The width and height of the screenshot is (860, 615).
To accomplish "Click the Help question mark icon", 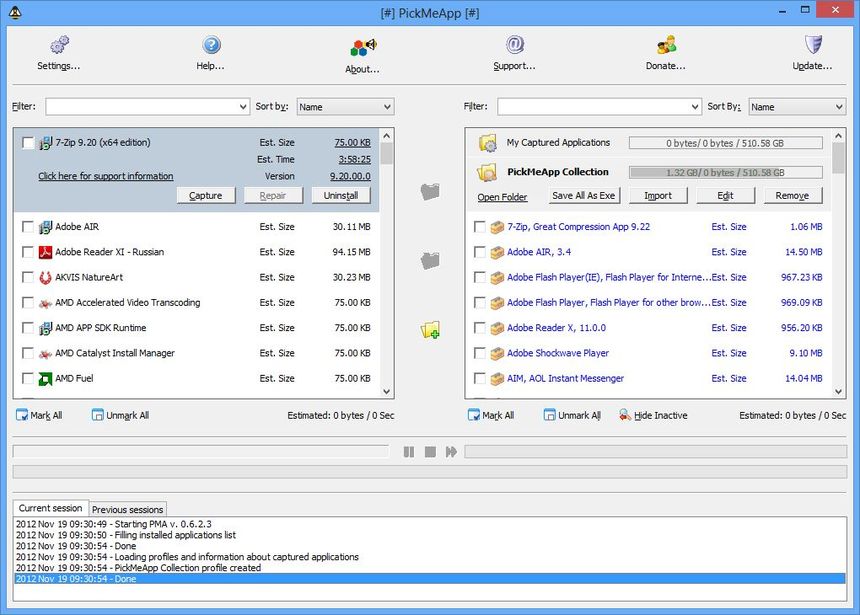I will click(211, 45).
